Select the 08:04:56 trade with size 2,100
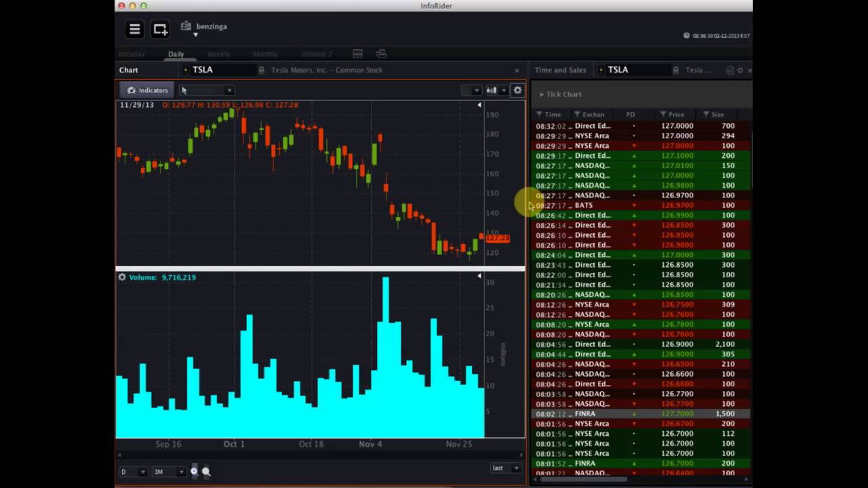 click(x=641, y=344)
